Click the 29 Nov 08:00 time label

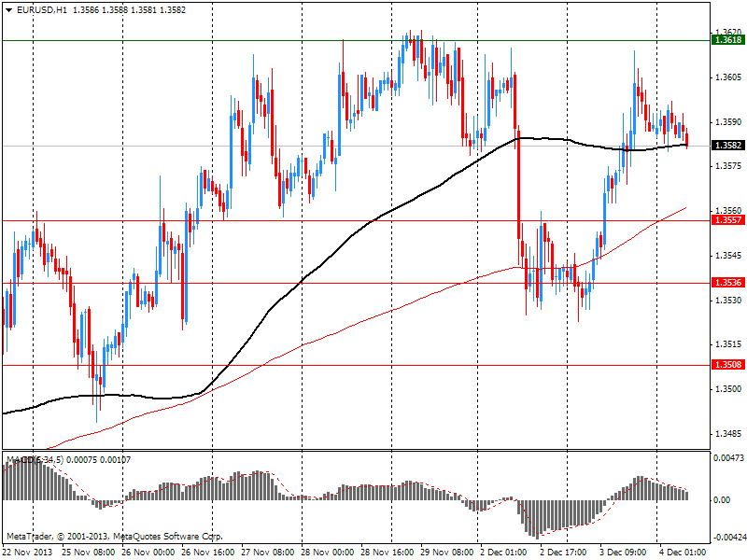[447, 552]
